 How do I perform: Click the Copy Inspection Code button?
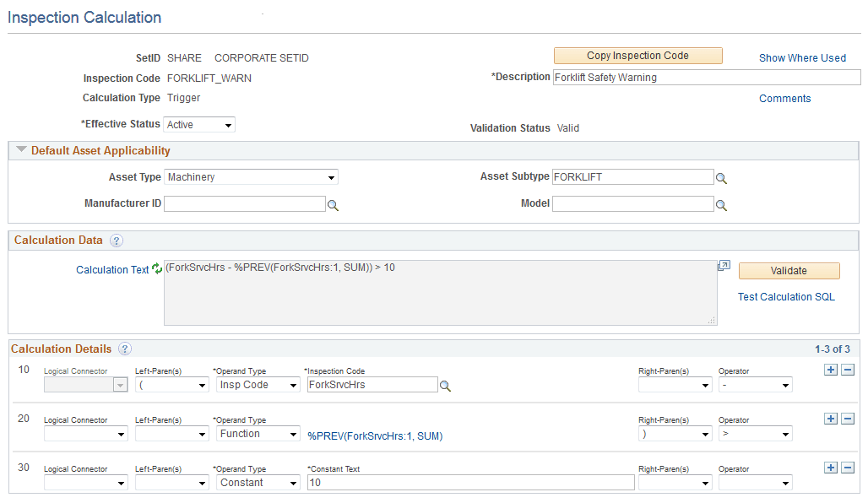tap(637, 55)
